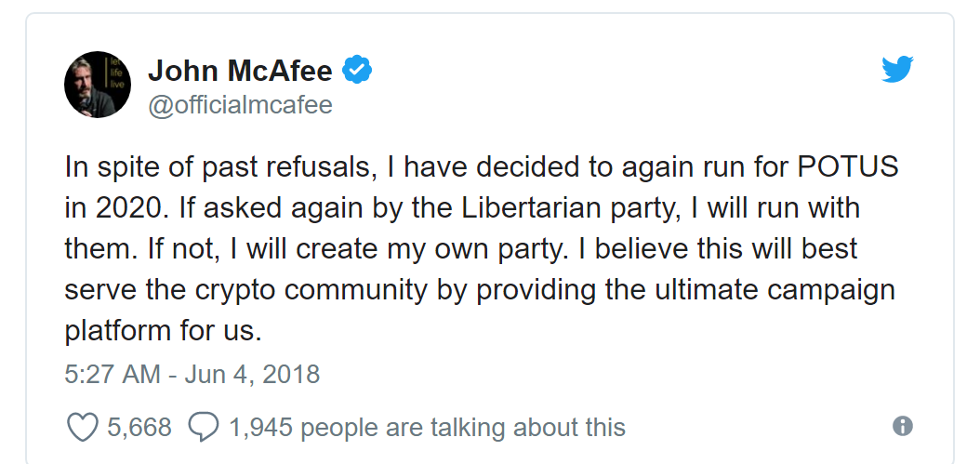Click the blue verified checkmark badge
Image resolution: width=980 pixels, height=464 pixels.
(358, 70)
